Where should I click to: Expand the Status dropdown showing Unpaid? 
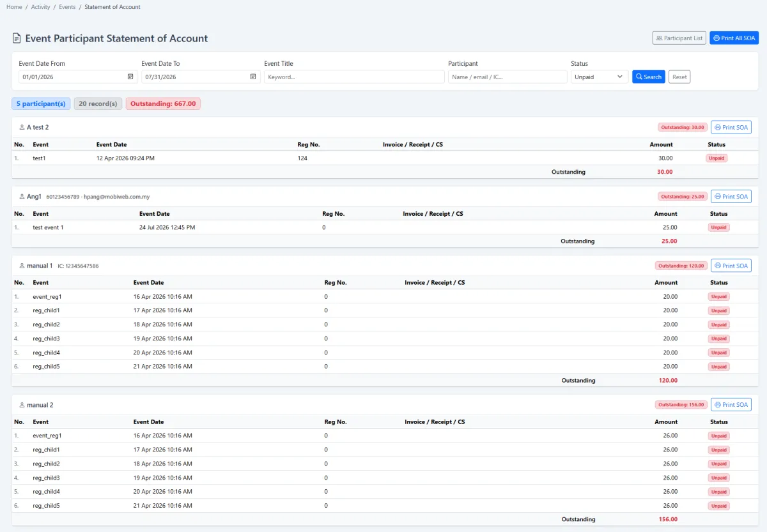point(600,77)
